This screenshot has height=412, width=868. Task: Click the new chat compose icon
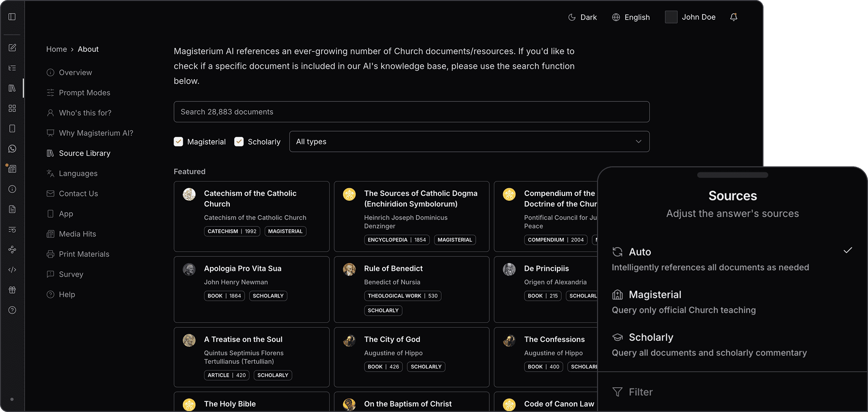coord(12,48)
